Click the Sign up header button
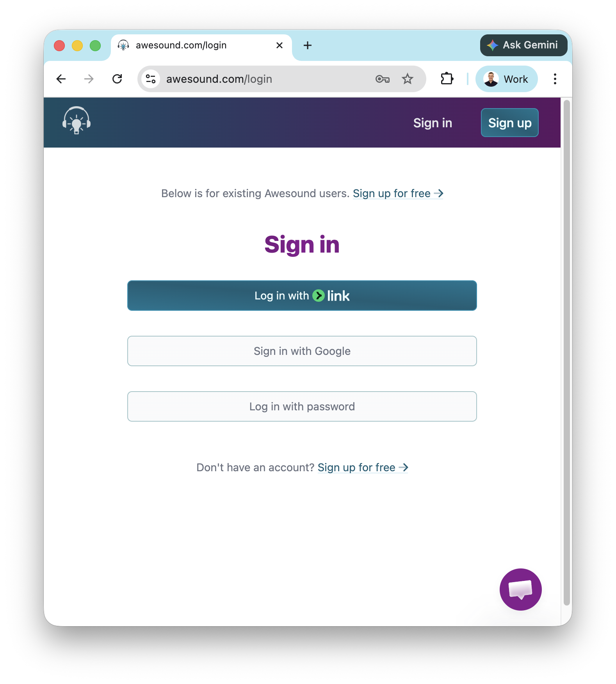The height and width of the screenshot is (684, 616). [509, 123]
